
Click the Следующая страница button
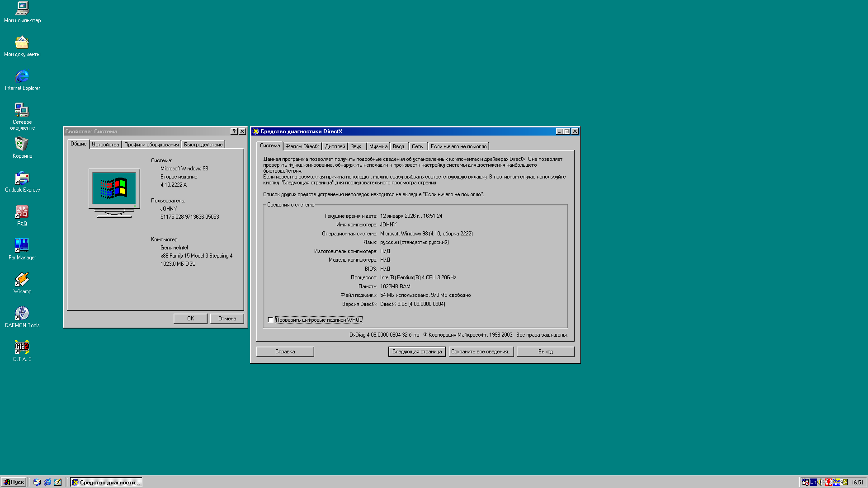417,352
